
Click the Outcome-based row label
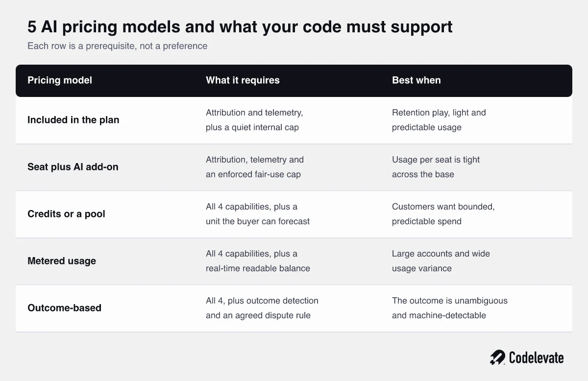point(64,308)
